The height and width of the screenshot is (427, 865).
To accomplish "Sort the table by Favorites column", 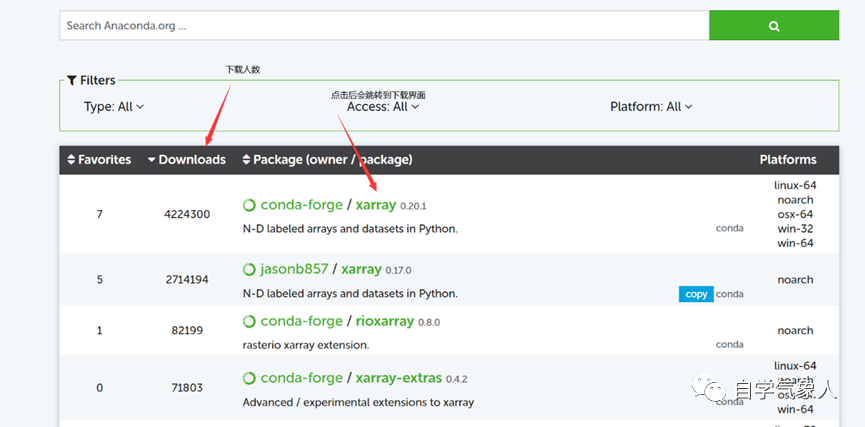I will coord(99,160).
